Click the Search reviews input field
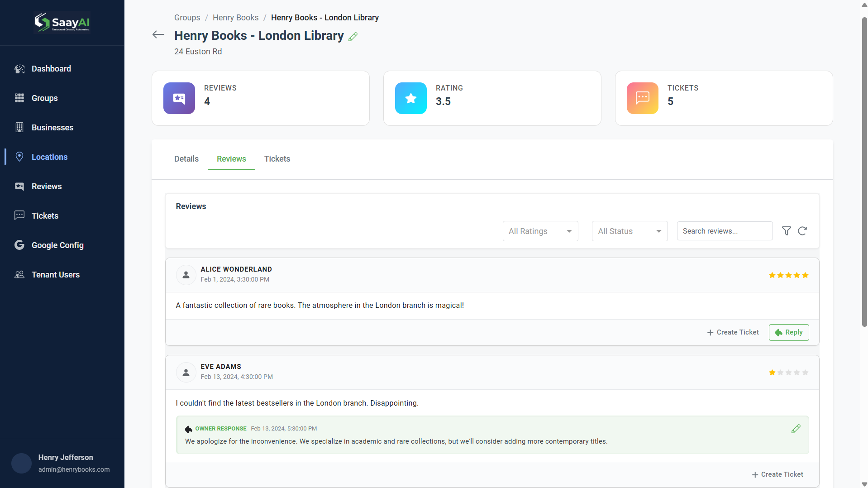Image resolution: width=868 pixels, height=488 pixels. (x=724, y=231)
